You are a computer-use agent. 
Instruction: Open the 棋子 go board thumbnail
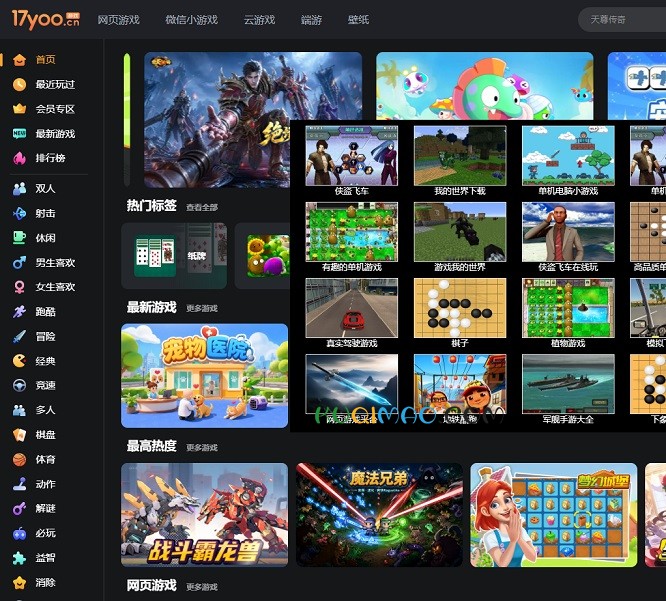click(460, 308)
